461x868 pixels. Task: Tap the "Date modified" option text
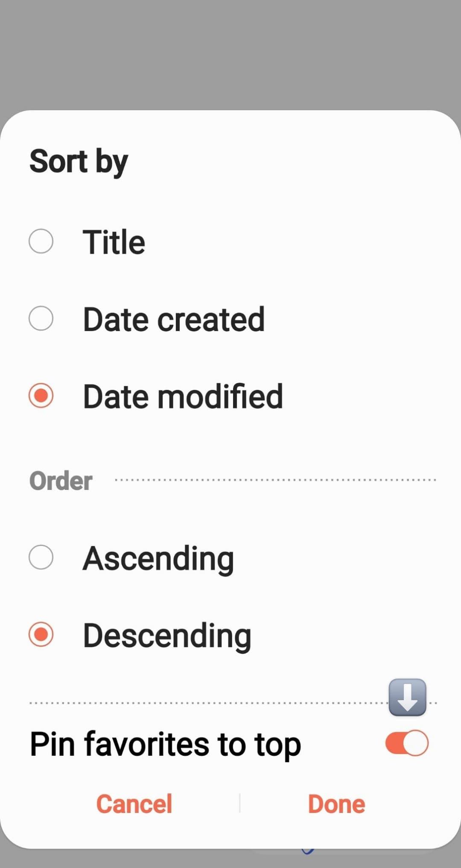click(x=183, y=396)
